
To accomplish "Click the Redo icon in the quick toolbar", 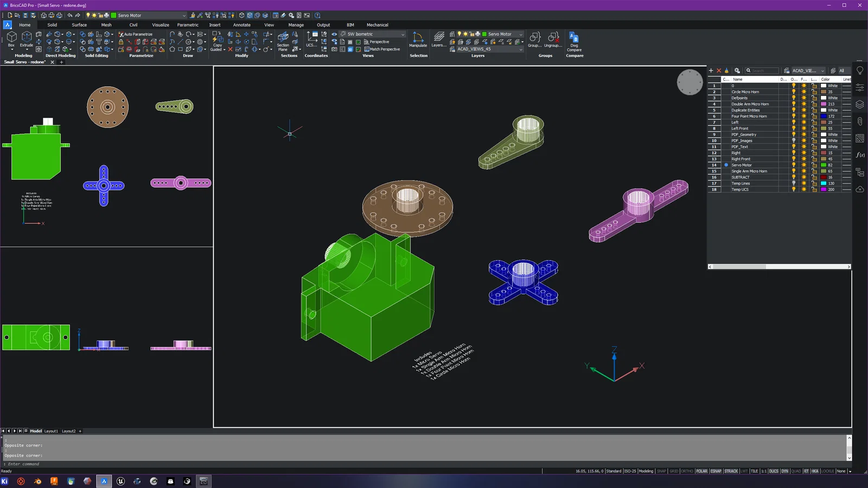I will coord(78,15).
